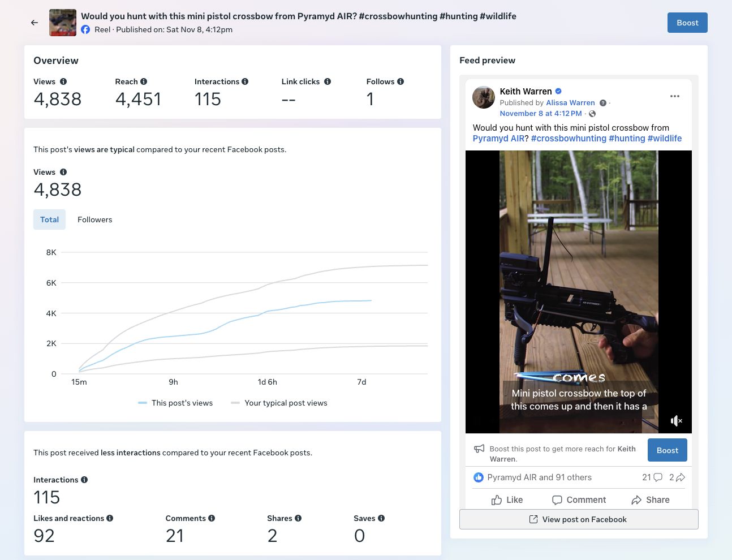
Task: Open the reel thumbnail in the header
Action: tap(63, 23)
